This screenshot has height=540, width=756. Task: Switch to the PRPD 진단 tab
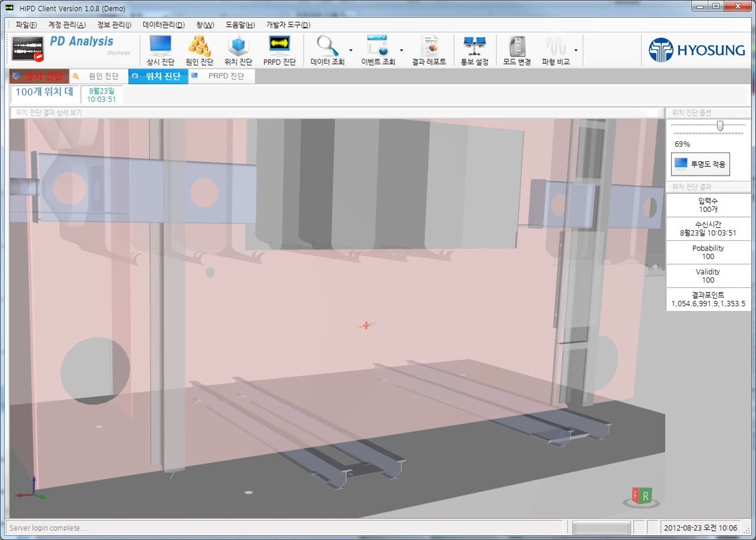point(221,76)
